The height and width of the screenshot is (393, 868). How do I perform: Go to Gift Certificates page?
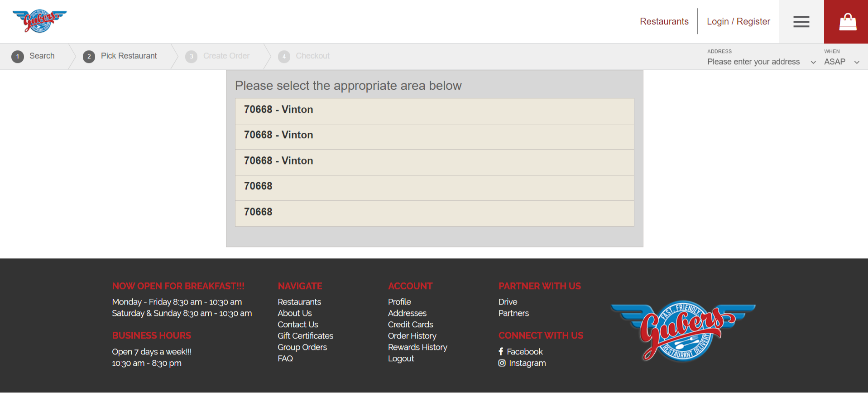coord(305,336)
